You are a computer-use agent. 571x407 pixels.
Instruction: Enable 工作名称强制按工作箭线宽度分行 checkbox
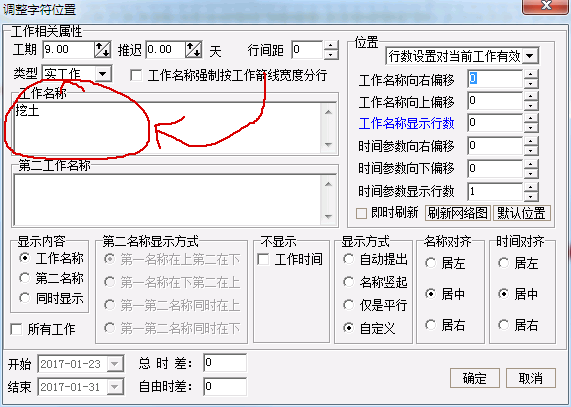click(136, 75)
